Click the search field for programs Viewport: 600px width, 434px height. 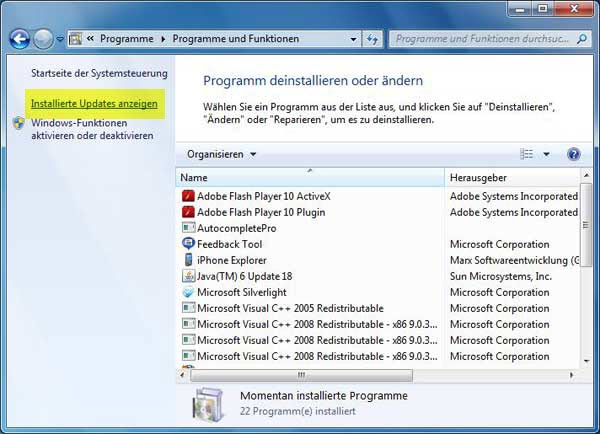[x=480, y=40]
